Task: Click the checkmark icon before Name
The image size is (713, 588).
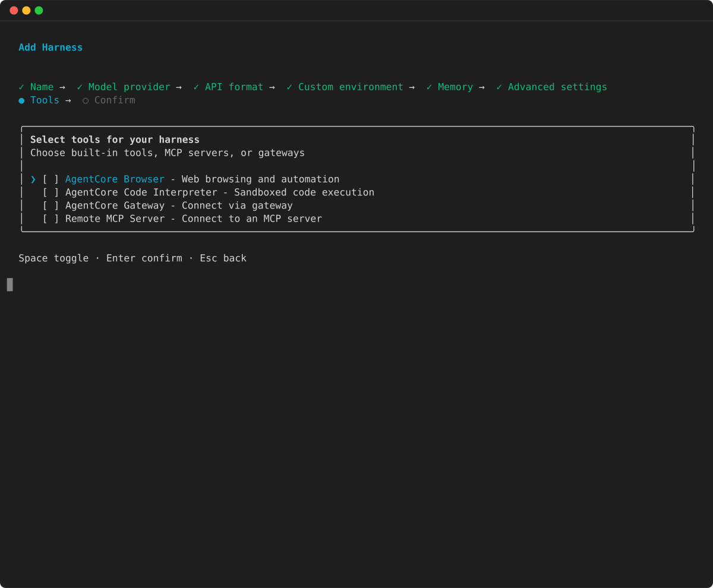Action: coord(21,87)
